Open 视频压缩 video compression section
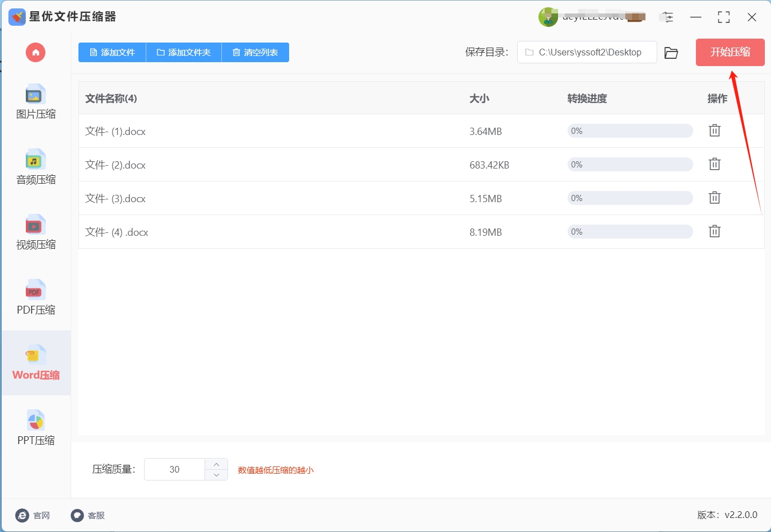The image size is (771, 532). point(36,232)
